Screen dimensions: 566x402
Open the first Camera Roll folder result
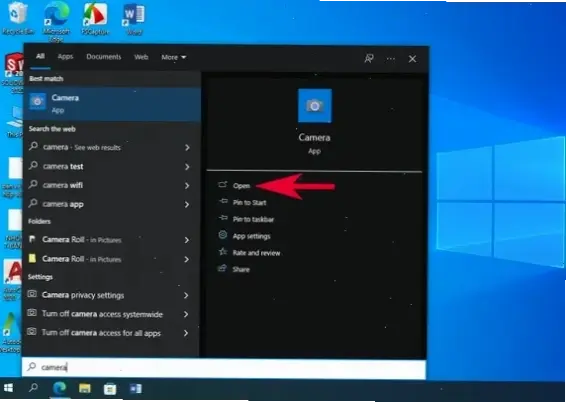[x=112, y=240]
